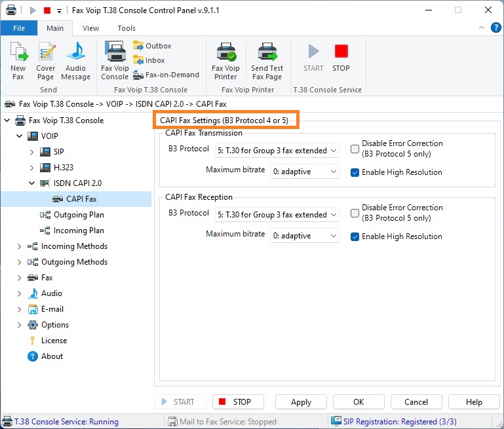Expand the Fax tree node
Image resolution: width=504 pixels, height=429 pixels.
click(19, 278)
